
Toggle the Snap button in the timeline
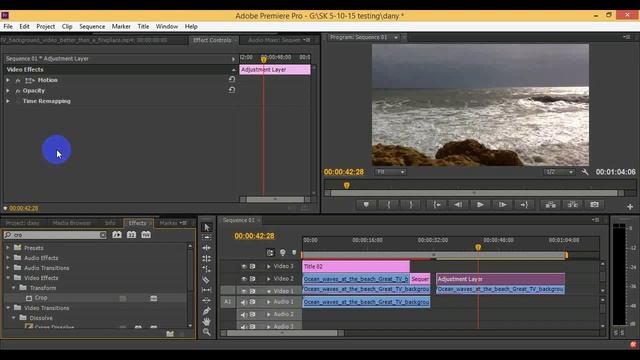(270, 253)
